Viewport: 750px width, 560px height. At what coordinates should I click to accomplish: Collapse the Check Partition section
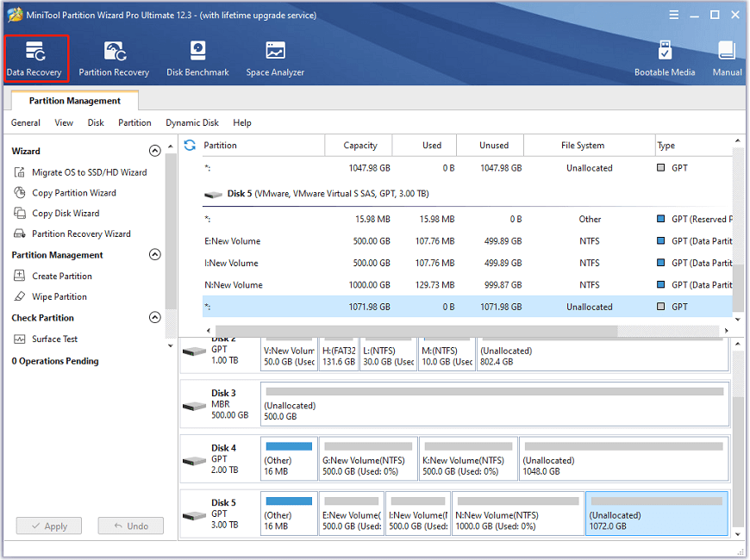155,317
